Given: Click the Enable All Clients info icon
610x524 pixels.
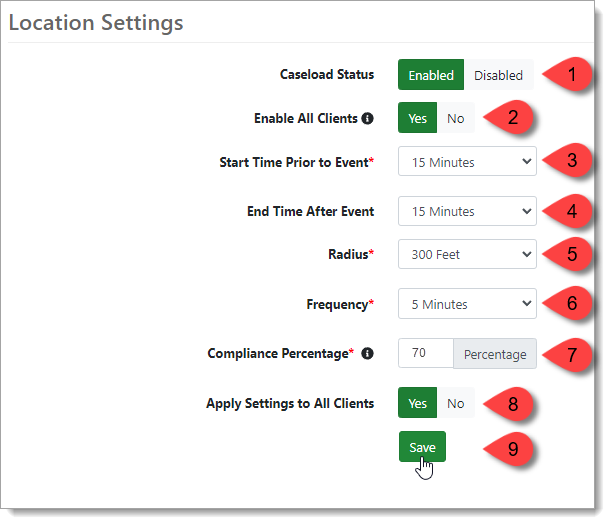Looking at the screenshot, I should (x=367, y=119).
